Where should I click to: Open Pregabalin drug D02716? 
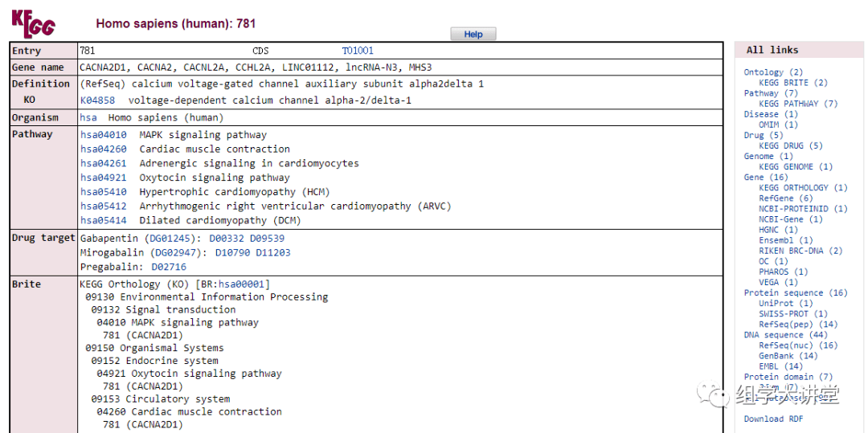tap(169, 267)
